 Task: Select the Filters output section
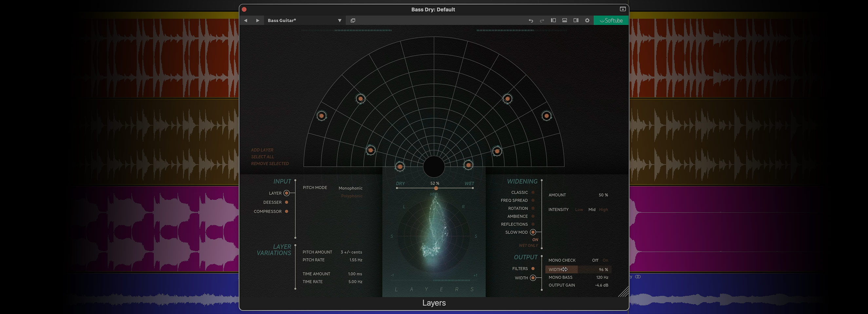(x=533, y=269)
